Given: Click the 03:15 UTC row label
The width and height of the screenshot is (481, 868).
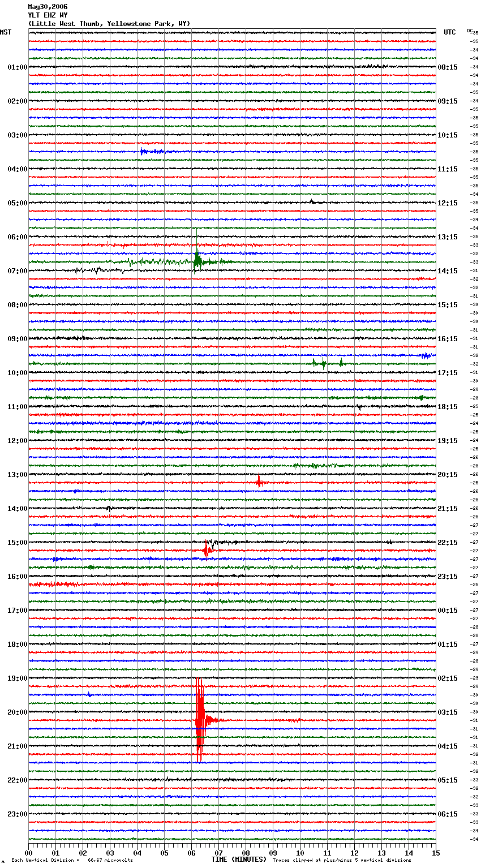Looking at the screenshot, I should tap(448, 712).
